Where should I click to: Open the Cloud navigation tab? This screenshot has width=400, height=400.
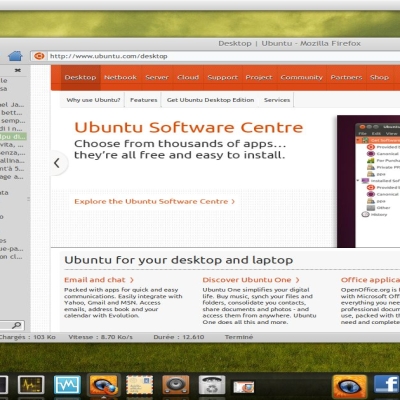(188, 77)
